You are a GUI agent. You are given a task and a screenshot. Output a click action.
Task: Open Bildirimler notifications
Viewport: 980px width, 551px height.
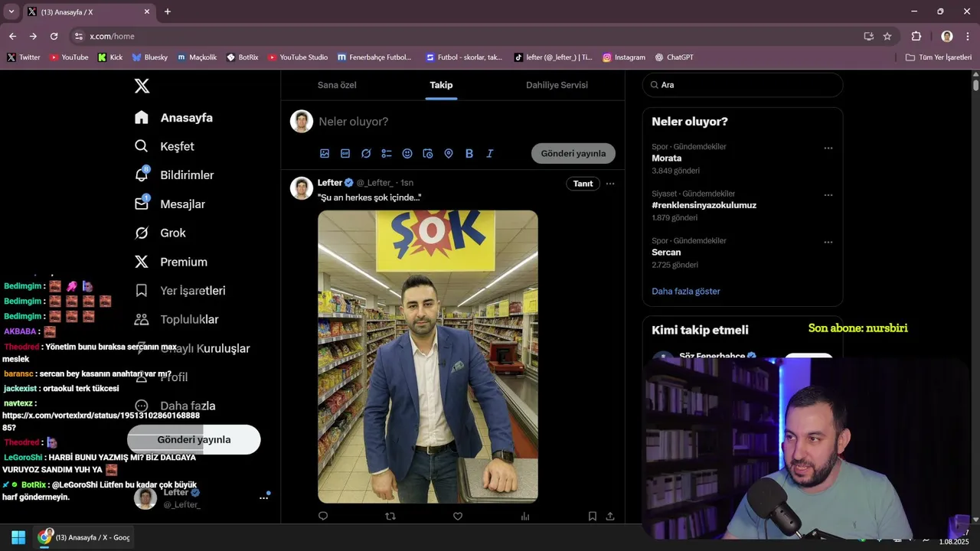pos(174,174)
